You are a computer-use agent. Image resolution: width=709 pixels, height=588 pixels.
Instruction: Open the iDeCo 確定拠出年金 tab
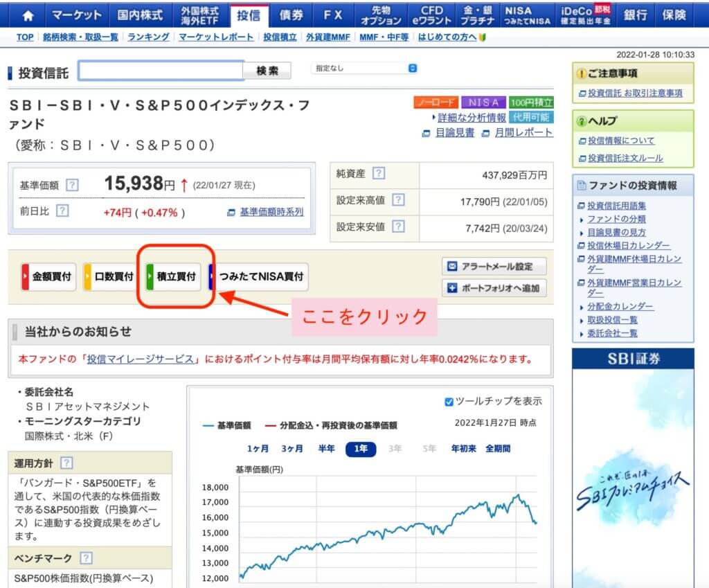point(586,15)
